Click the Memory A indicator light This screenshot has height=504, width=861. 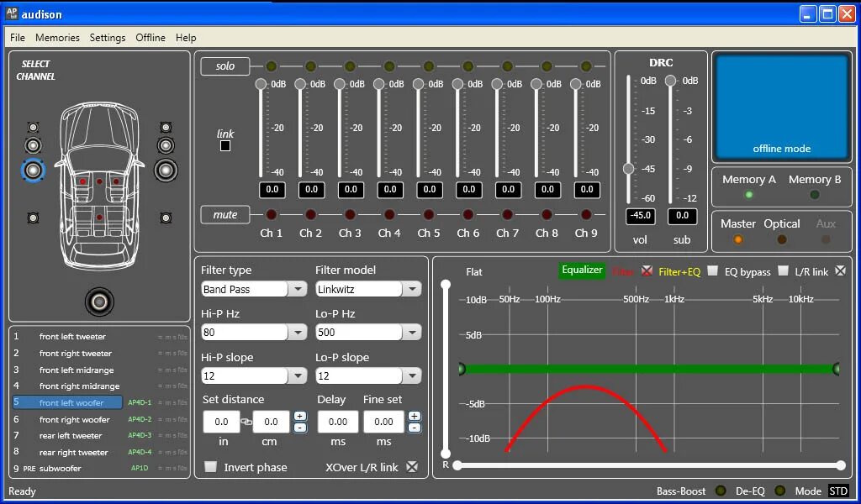pyautogui.click(x=748, y=195)
